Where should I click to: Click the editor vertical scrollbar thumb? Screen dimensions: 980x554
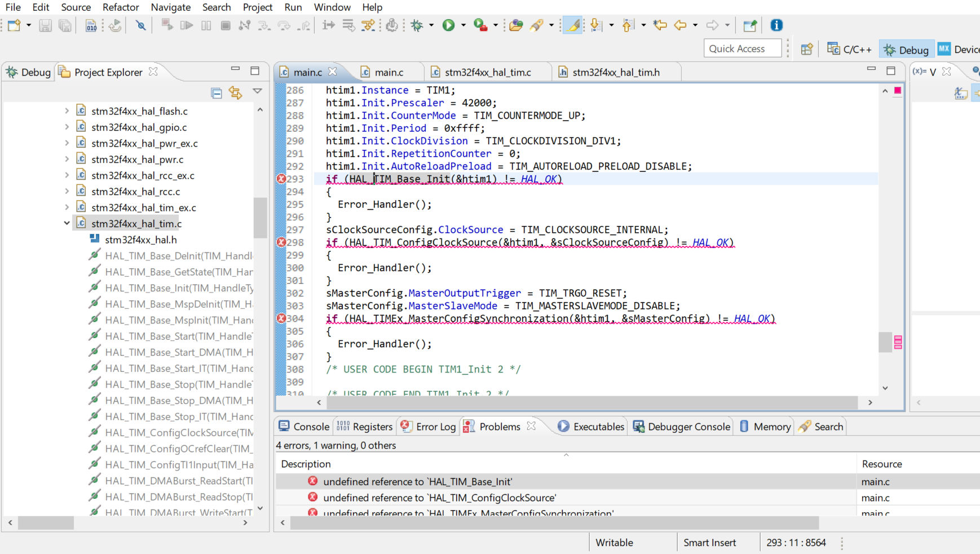885,342
